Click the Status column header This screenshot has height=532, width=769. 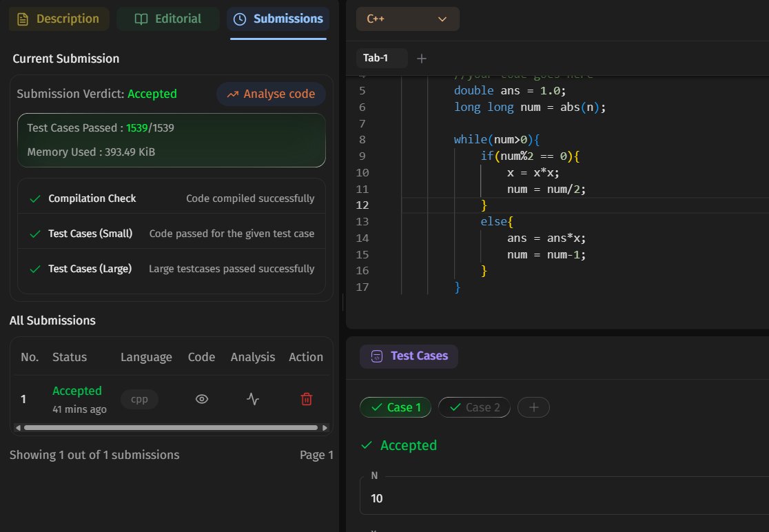pyautogui.click(x=70, y=357)
